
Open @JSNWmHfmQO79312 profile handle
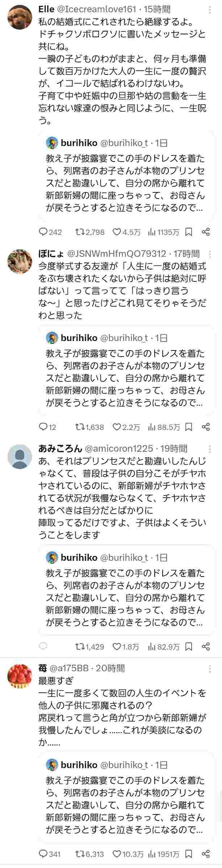pos(117,254)
